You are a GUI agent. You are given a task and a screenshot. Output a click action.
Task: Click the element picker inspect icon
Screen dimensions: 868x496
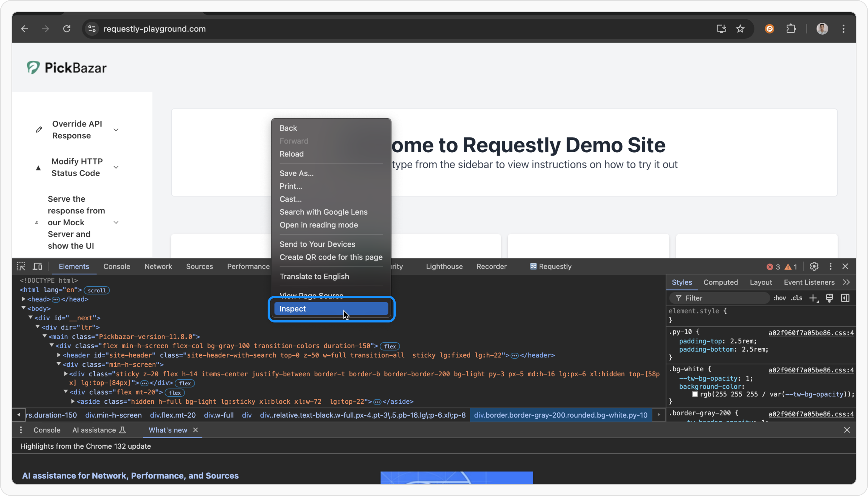(21, 266)
